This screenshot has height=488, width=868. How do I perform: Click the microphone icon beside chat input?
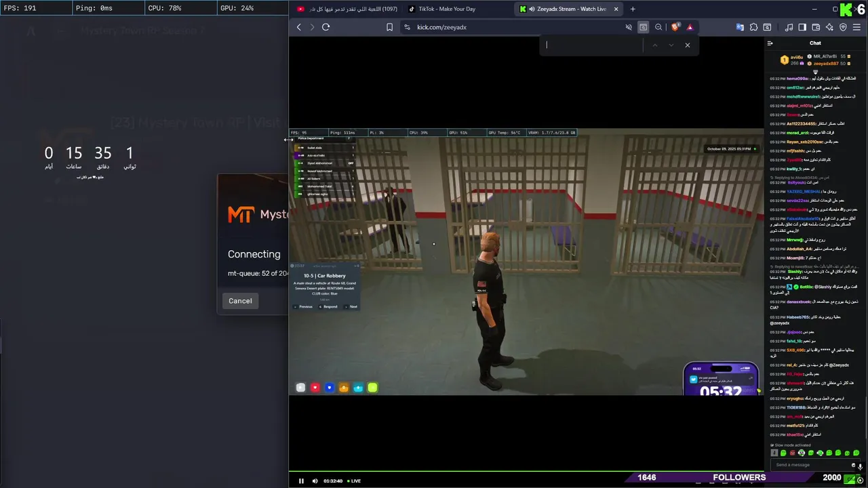tap(861, 466)
